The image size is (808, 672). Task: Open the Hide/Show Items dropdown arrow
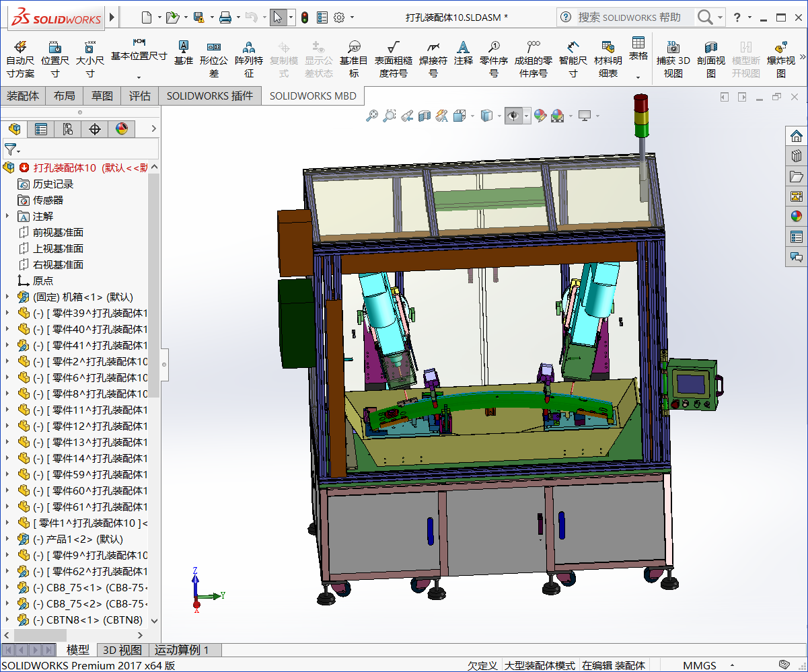[x=527, y=116]
